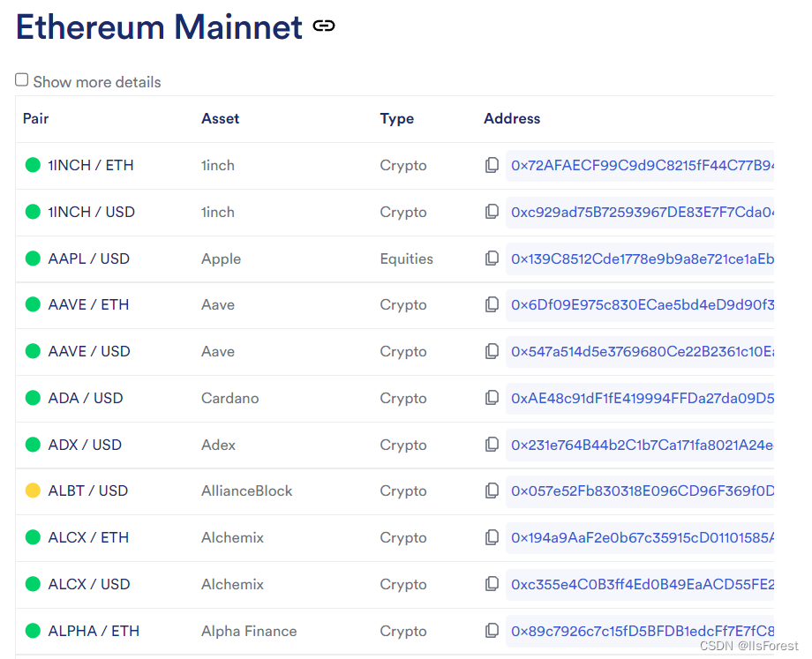Copy the ADX / USD address
812x659 pixels.
tap(492, 444)
